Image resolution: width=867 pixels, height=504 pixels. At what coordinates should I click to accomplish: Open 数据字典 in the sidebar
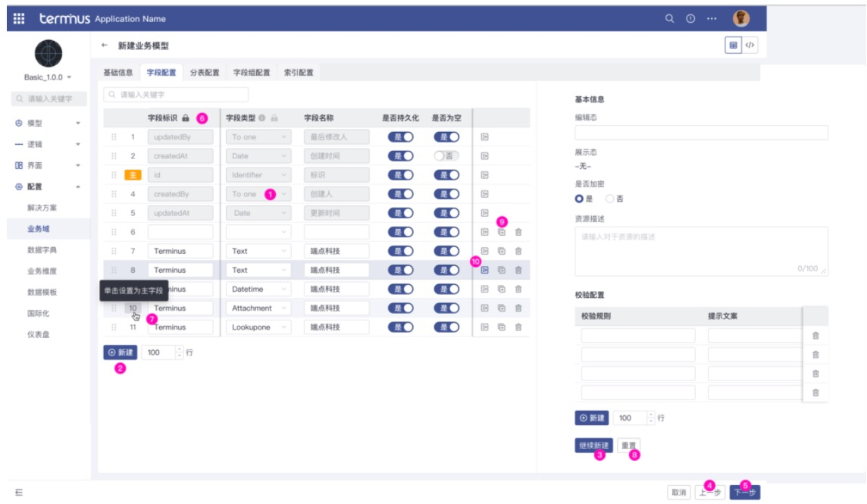click(42, 250)
